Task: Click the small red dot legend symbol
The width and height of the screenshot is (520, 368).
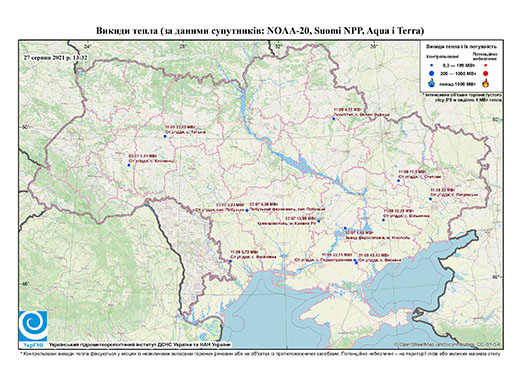Action: click(x=485, y=65)
